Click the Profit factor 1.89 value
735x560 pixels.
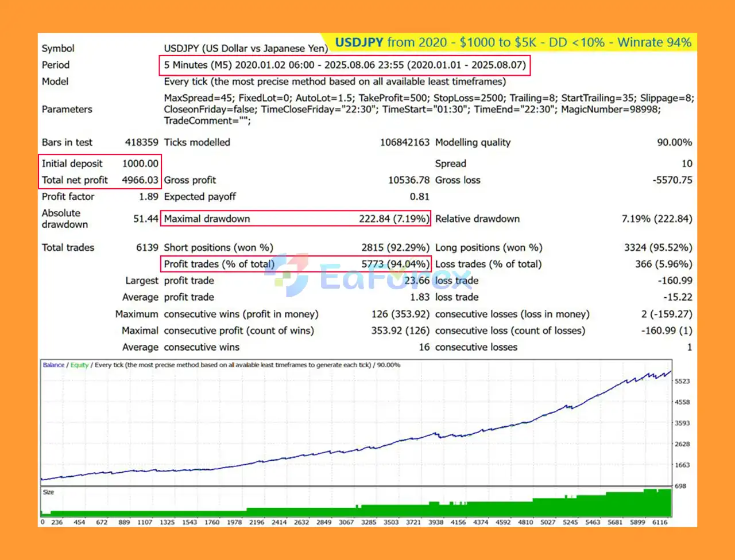(x=149, y=197)
